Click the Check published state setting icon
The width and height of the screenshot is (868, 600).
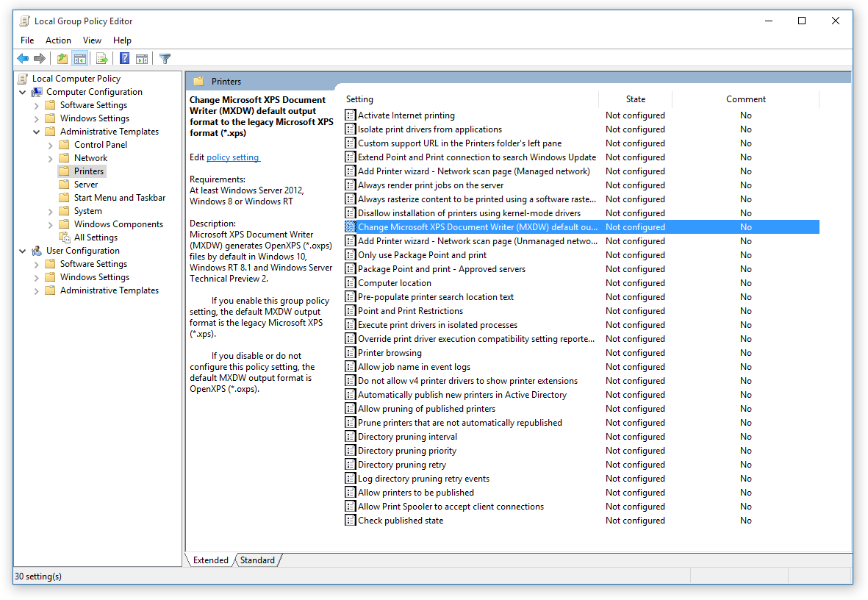click(351, 520)
